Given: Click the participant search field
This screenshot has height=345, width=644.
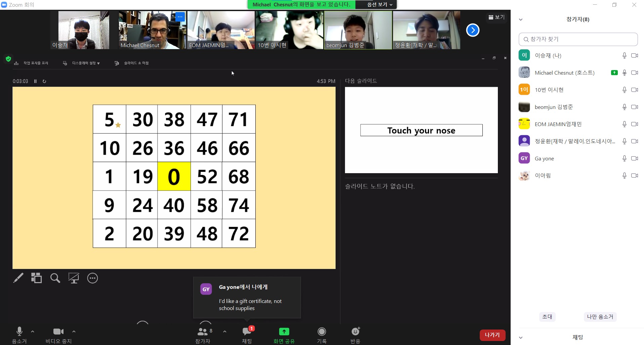Looking at the screenshot, I should (578, 39).
